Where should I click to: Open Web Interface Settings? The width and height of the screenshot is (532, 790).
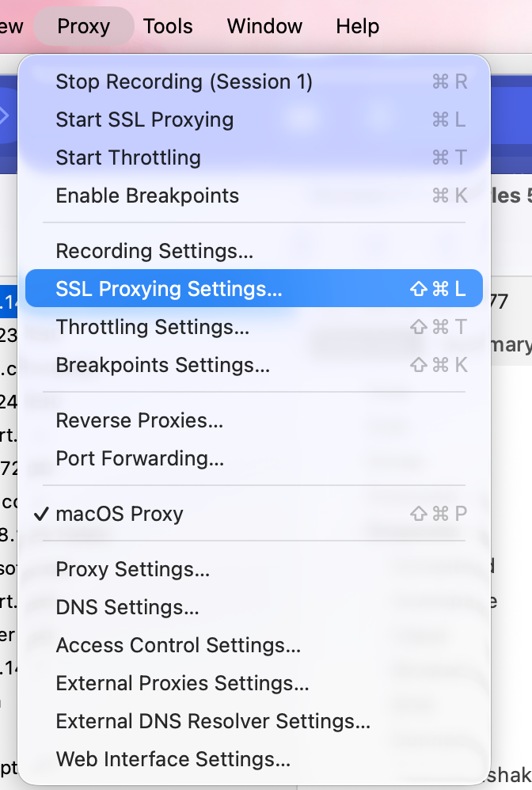[x=173, y=759]
